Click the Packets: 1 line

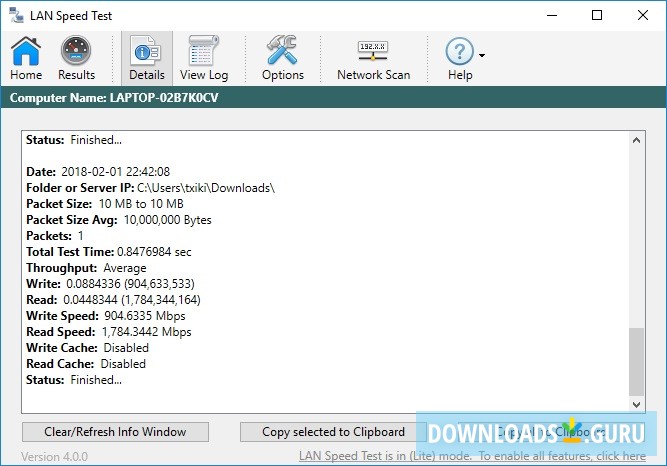click(x=54, y=236)
